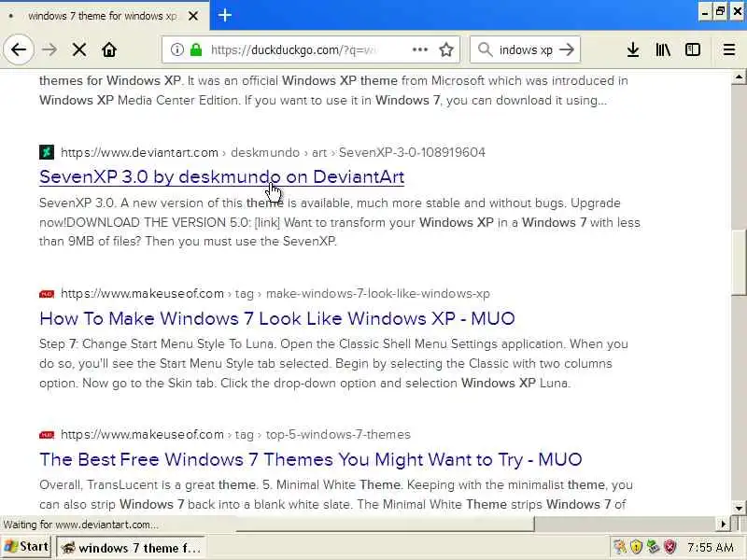Open the Firefox hamburger menu
The width and height of the screenshot is (747, 560).
(x=729, y=49)
